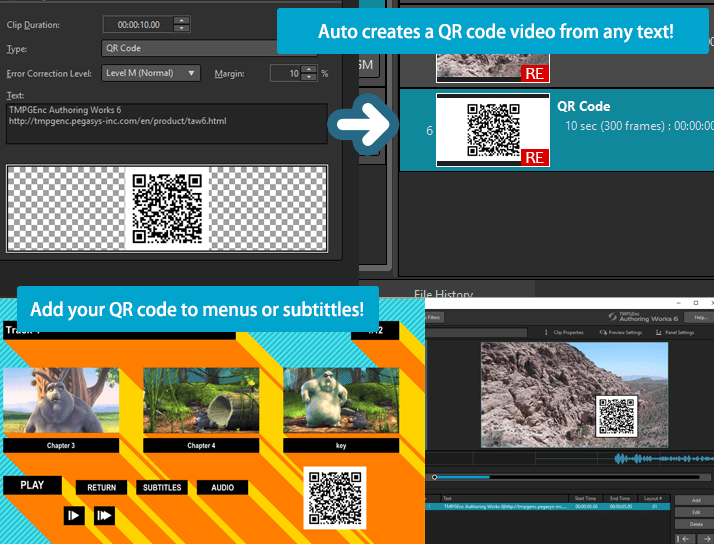Click the QR Code clip title
The height and width of the screenshot is (544, 714).
pyautogui.click(x=583, y=107)
